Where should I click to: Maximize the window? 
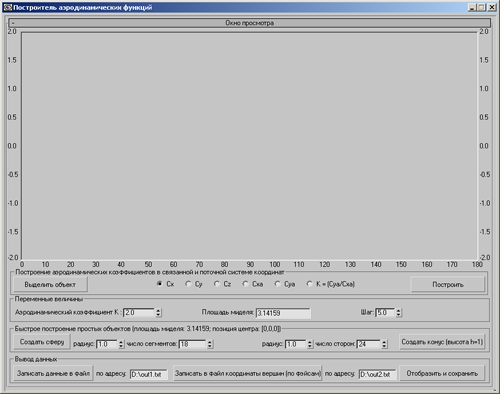coord(481,7)
